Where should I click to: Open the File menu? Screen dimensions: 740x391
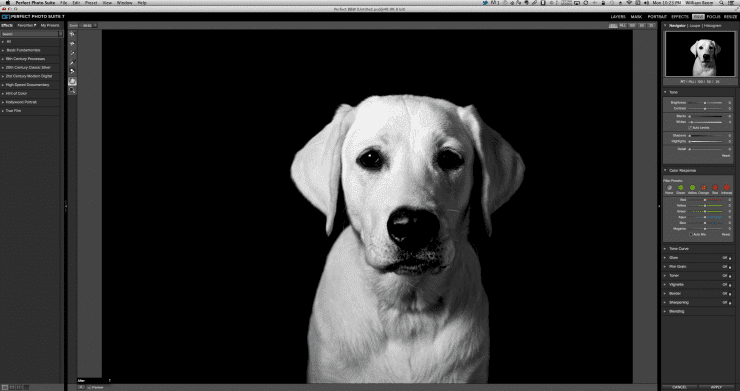tap(63, 3)
